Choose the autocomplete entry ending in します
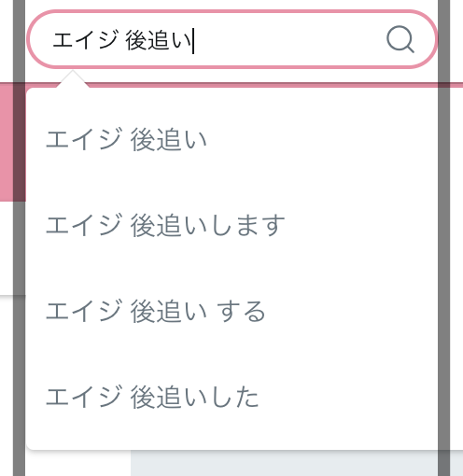 tap(232, 226)
